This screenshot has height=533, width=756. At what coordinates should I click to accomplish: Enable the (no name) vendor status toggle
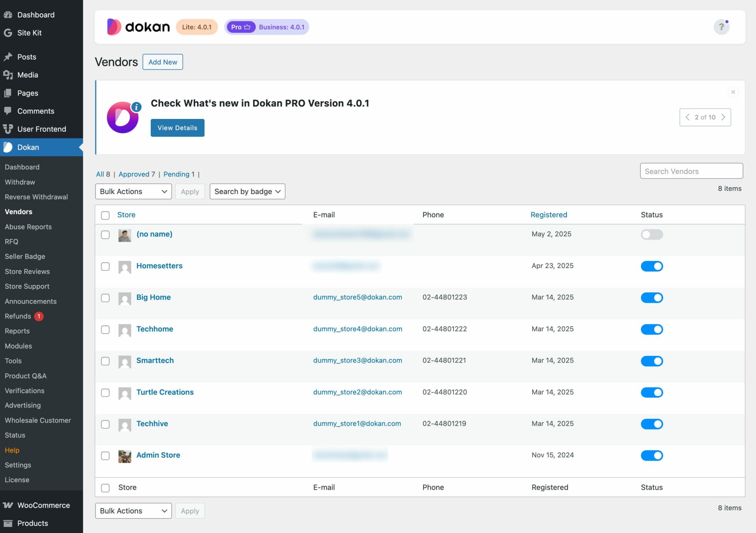tap(652, 235)
